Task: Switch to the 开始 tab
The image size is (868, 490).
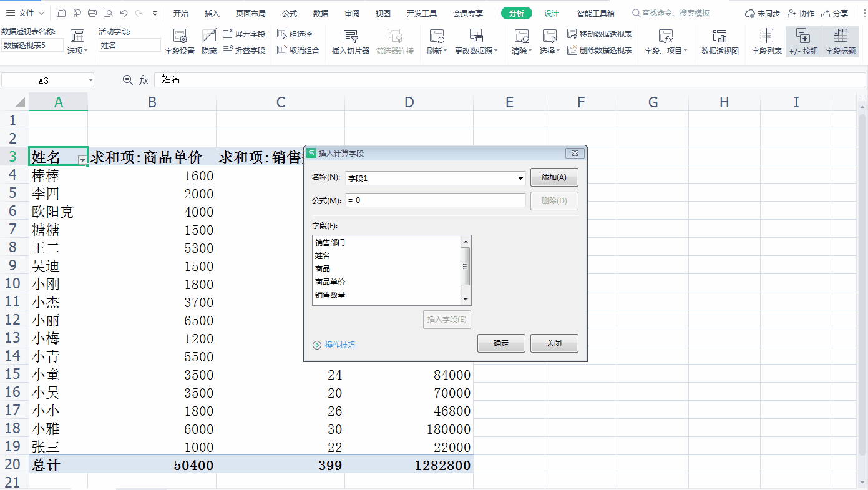Action: tap(181, 13)
